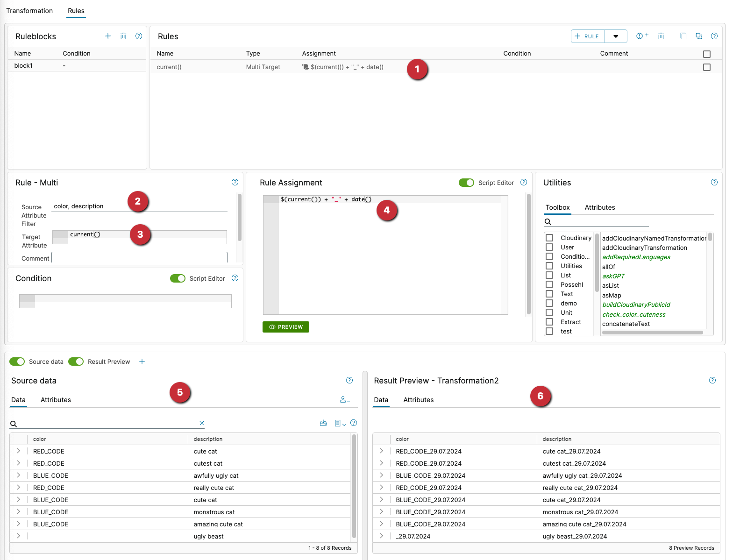
Task: Check the Cloudinary toolbox category
Action: 549,238
